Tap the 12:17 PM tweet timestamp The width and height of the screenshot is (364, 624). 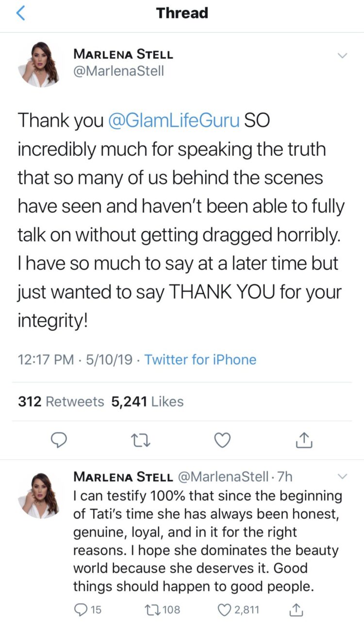click(46, 360)
